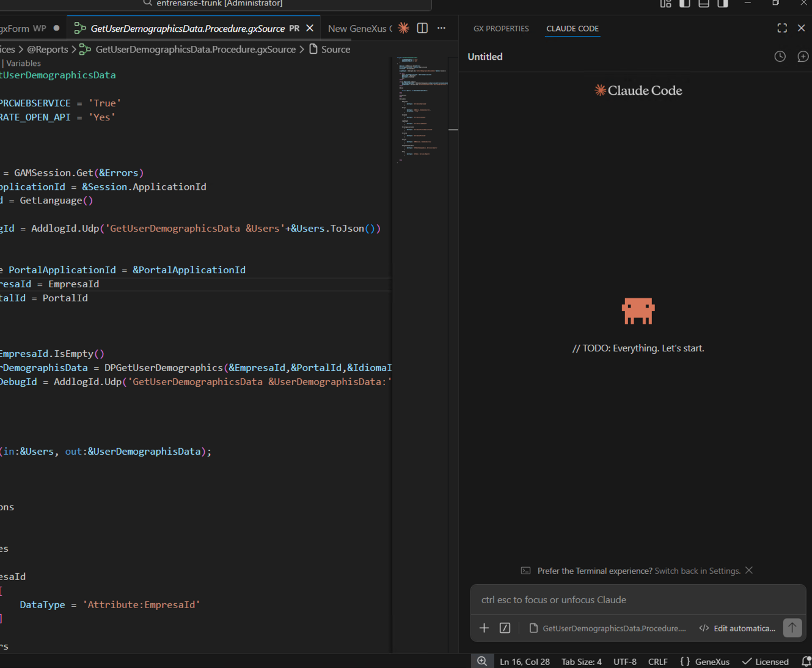Viewport: 812px width, 668px height.
Task: Toggle the Edit automatically permission mode
Action: tap(737, 628)
